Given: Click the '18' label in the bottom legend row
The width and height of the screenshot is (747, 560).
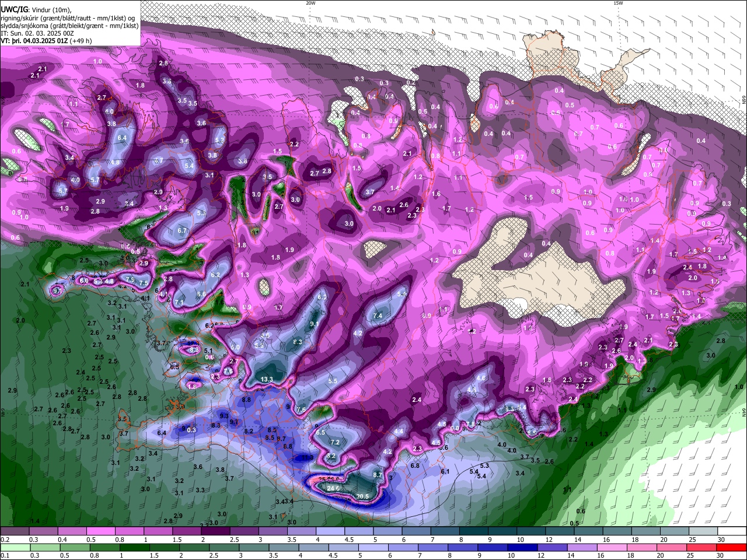Looking at the screenshot, I should (630, 555).
